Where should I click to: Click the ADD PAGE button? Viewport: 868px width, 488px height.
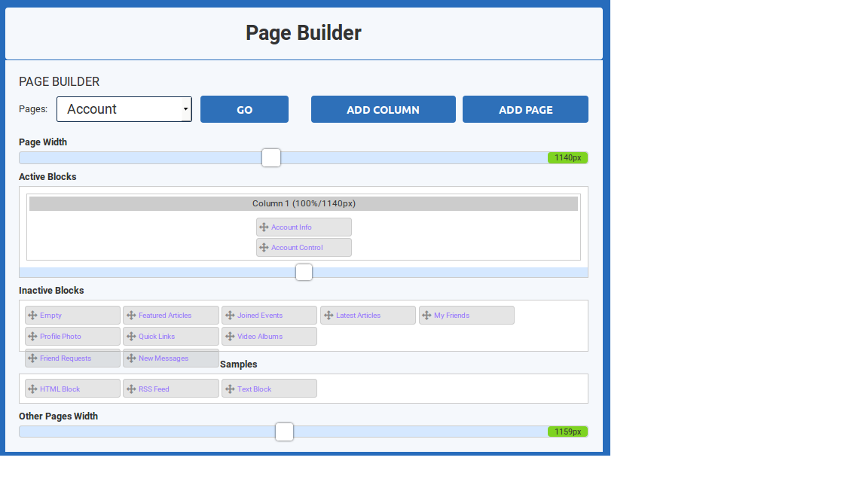(525, 109)
